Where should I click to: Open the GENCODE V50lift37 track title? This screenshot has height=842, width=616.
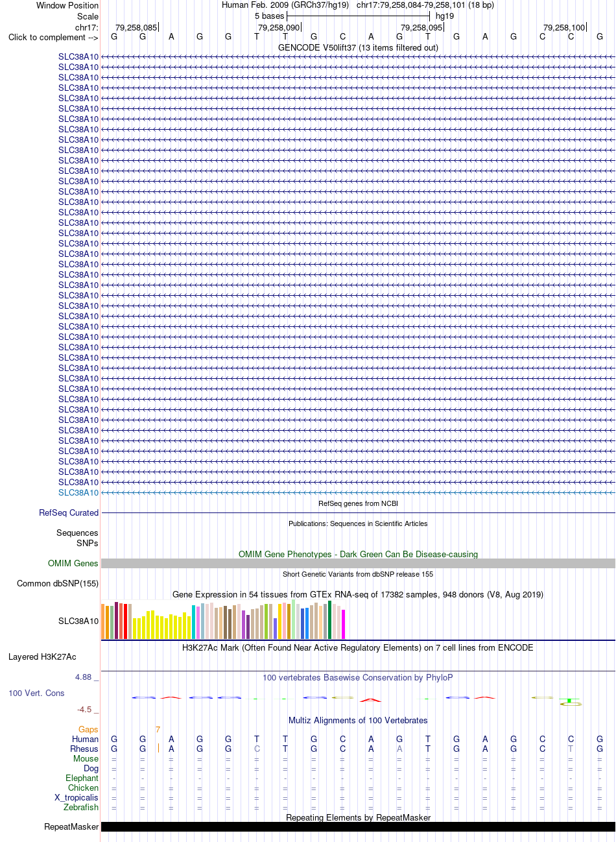pos(358,47)
